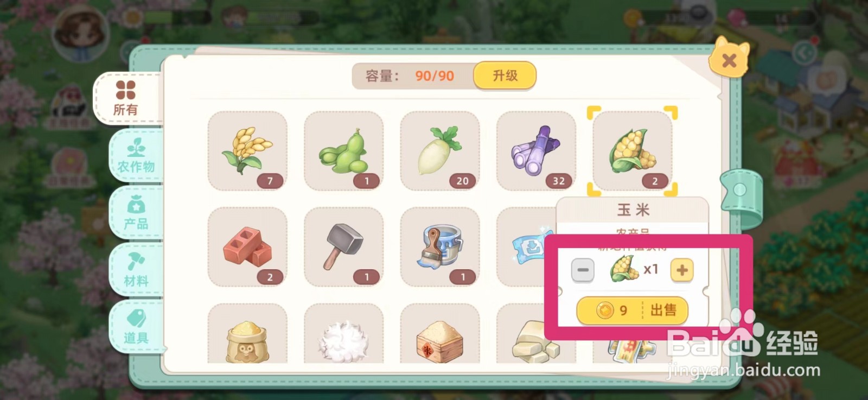Select the rice stalk item
Screen dimensions: 868x400
[x=247, y=150]
